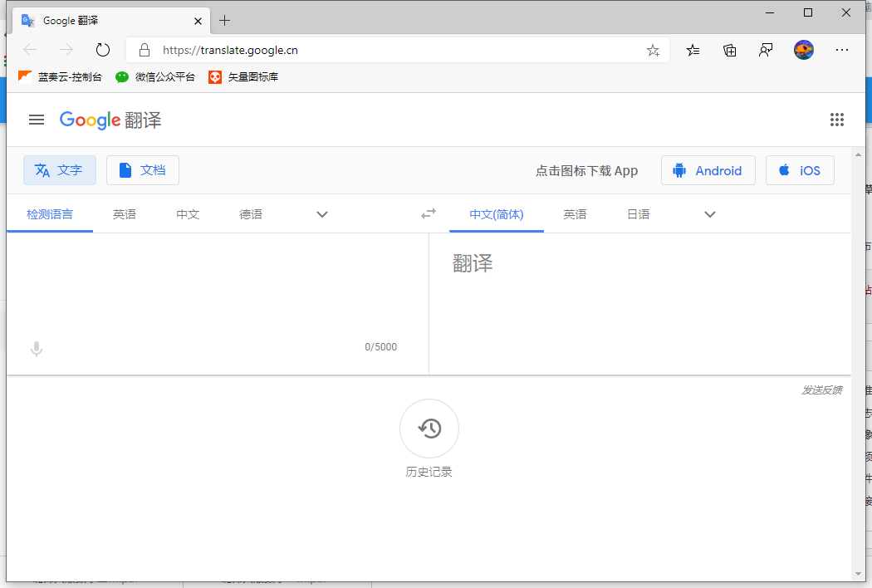Screen dimensions: 872x588
Task: Click the browser refresh button
Action: [x=103, y=50]
